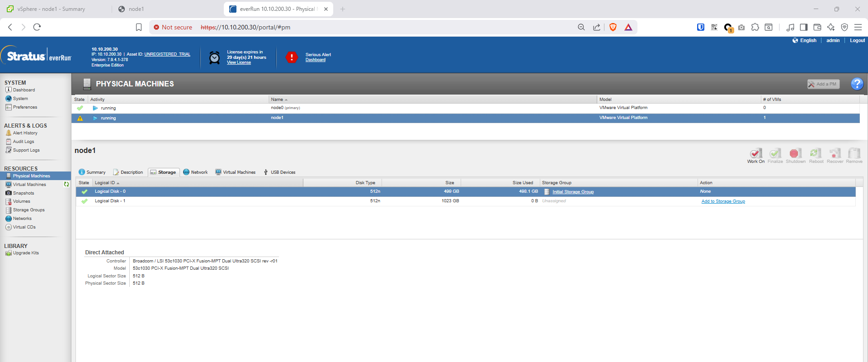Click the Brave Shields icon in address bar
Image resolution: width=868 pixels, height=362 pixels.
tap(613, 27)
